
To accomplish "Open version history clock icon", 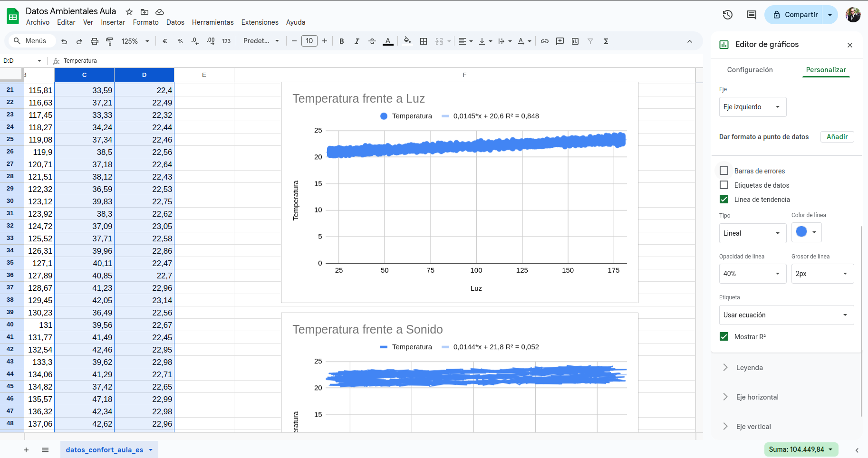I will pyautogui.click(x=727, y=15).
